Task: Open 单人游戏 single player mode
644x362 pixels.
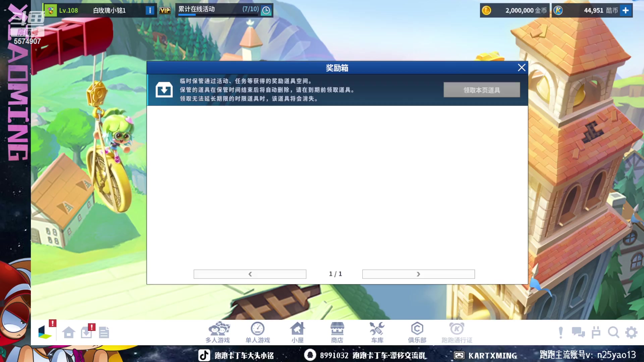Action: (x=258, y=333)
